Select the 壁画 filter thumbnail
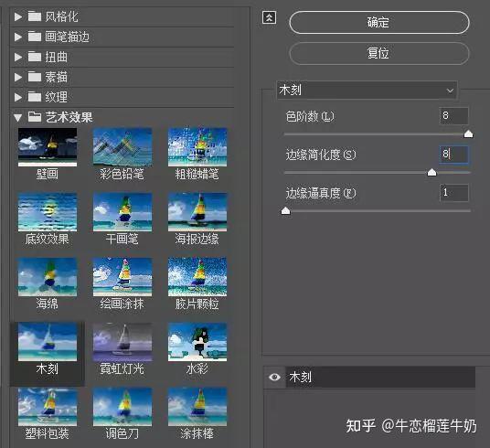The image size is (490, 448). point(48,147)
